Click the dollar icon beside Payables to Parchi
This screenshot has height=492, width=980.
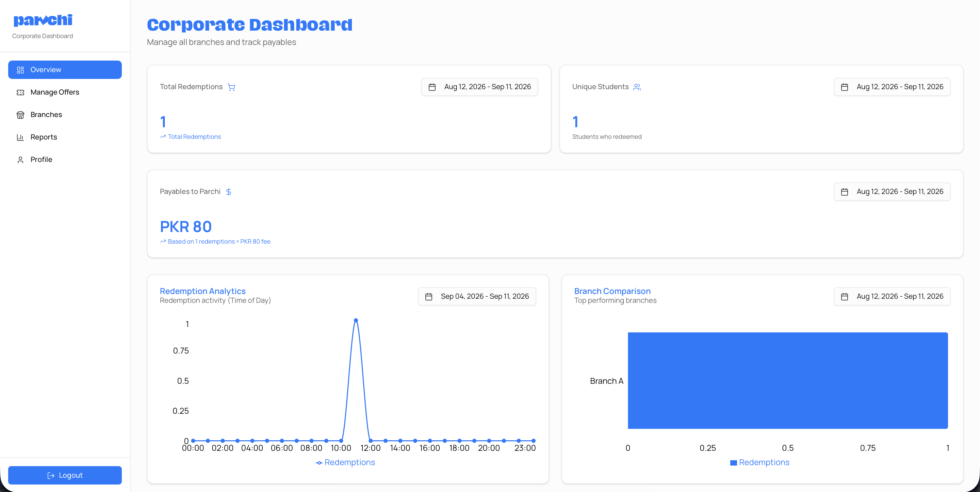(229, 192)
